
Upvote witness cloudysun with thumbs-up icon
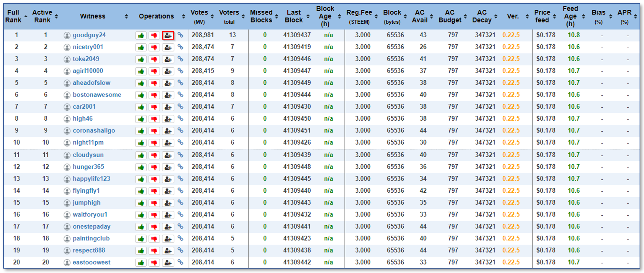click(x=141, y=155)
